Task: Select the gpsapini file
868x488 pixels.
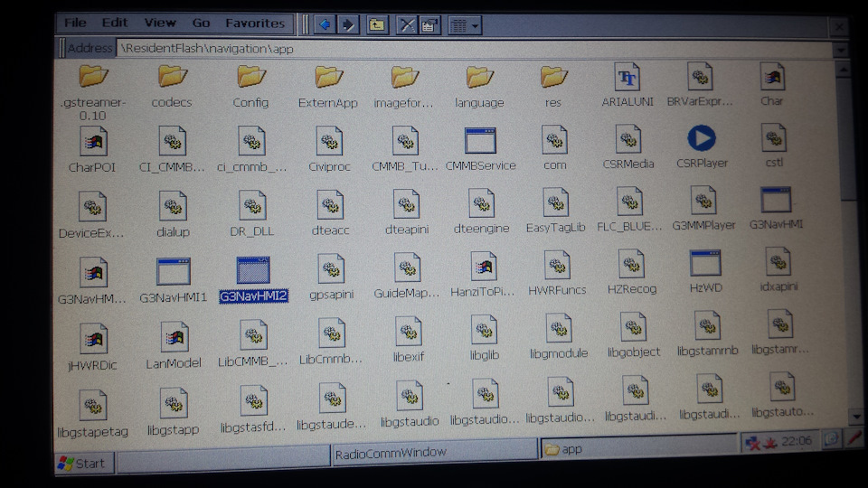Action: coord(331,277)
